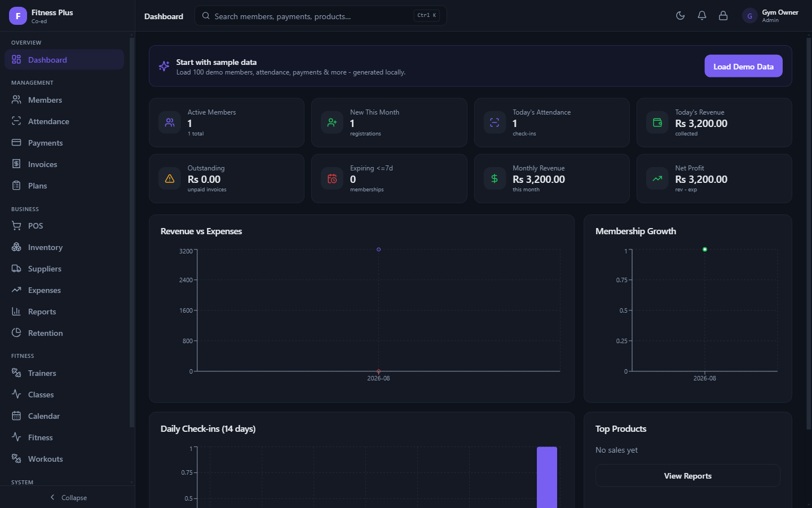
Task: Click the New This Month user-plus icon
Action: click(x=332, y=122)
